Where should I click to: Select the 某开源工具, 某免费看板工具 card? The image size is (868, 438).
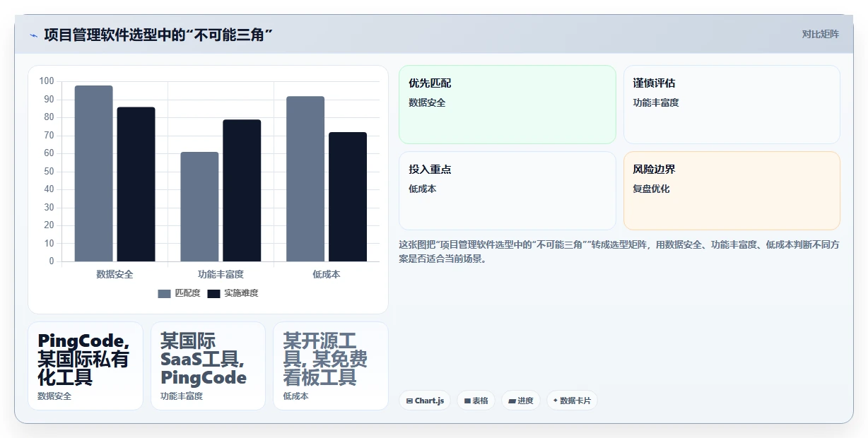(331, 366)
